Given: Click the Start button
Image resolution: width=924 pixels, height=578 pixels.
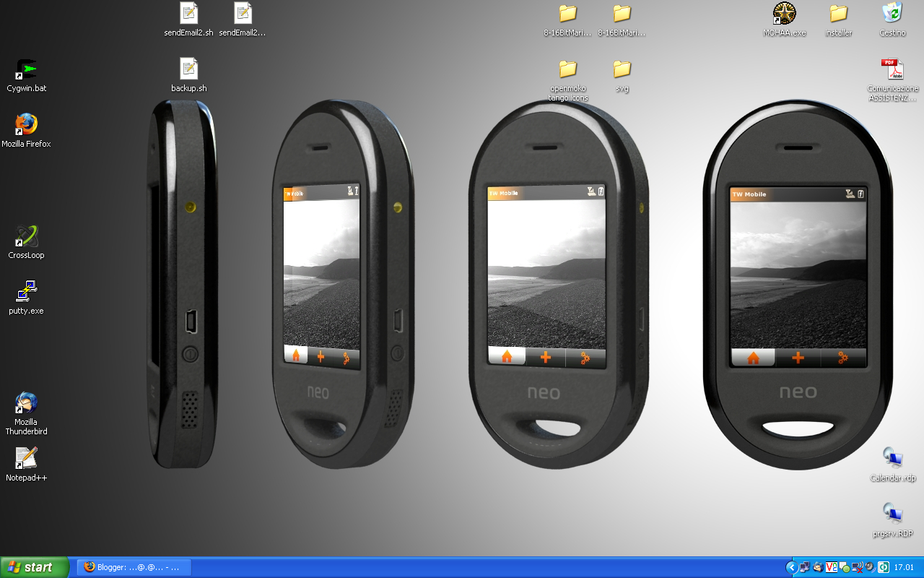Looking at the screenshot, I should tap(35, 567).
